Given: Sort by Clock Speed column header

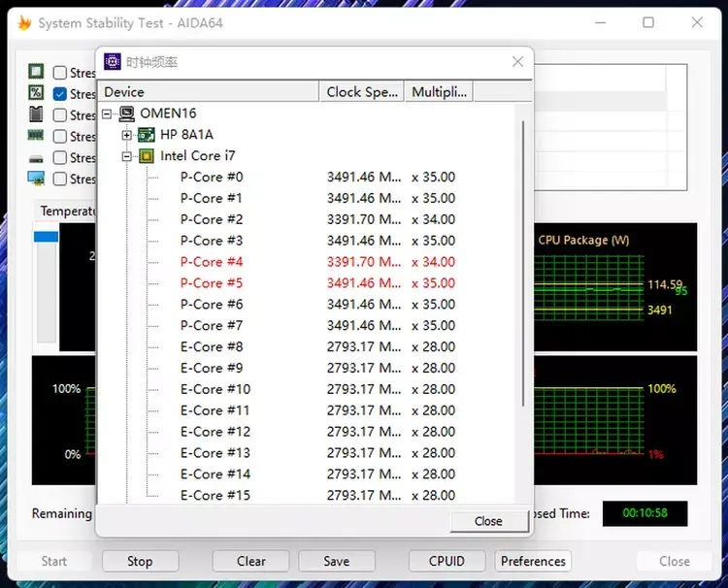Looking at the screenshot, I should point(362,92).
